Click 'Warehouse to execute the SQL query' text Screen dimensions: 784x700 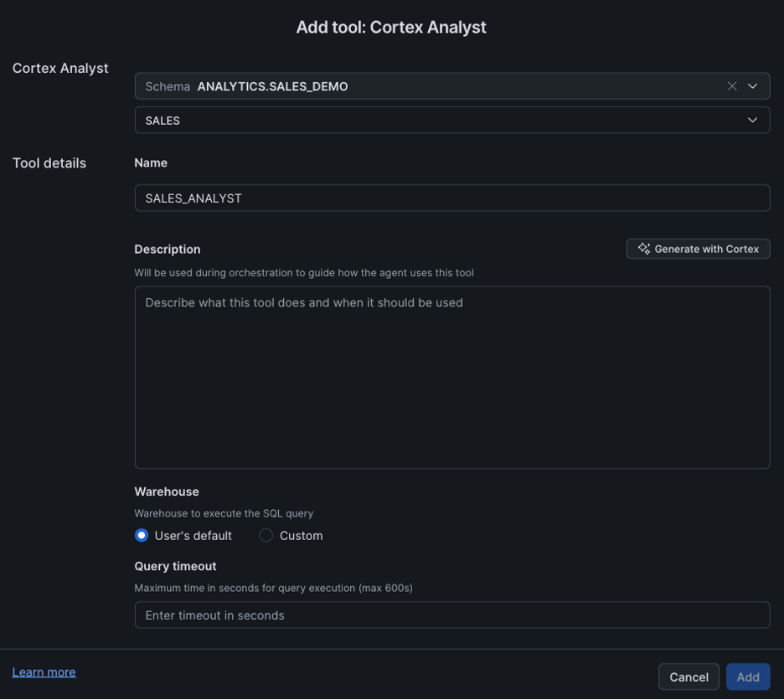click(224, 513)
